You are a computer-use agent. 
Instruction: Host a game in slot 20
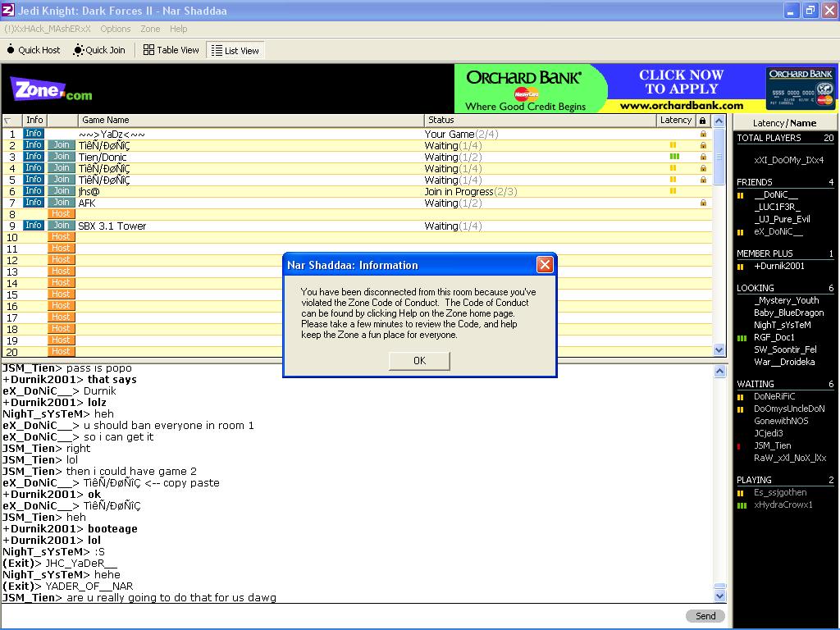[x=61, y=351]
